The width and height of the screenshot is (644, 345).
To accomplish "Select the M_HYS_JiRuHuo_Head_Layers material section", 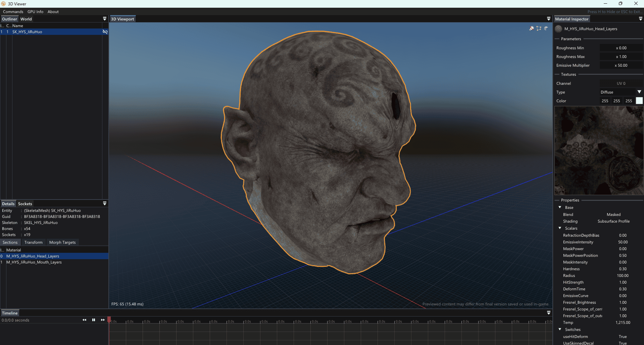I will click(x=54, y=256).
